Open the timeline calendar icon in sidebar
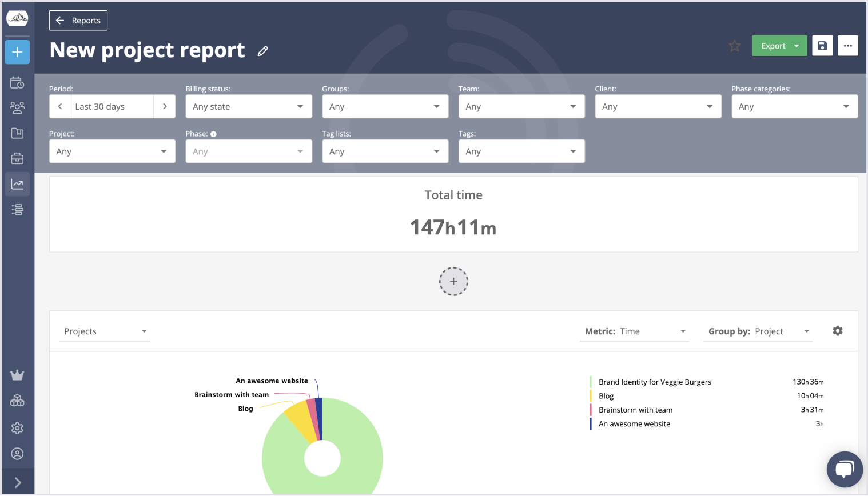The height and width of the screenshot is (496, 868). click(17, 82)
